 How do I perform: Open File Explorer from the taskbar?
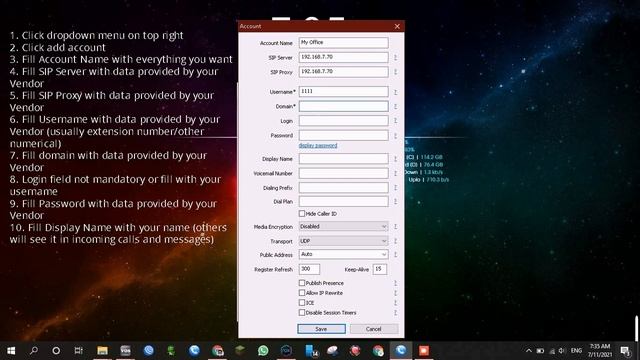[102, 351]
